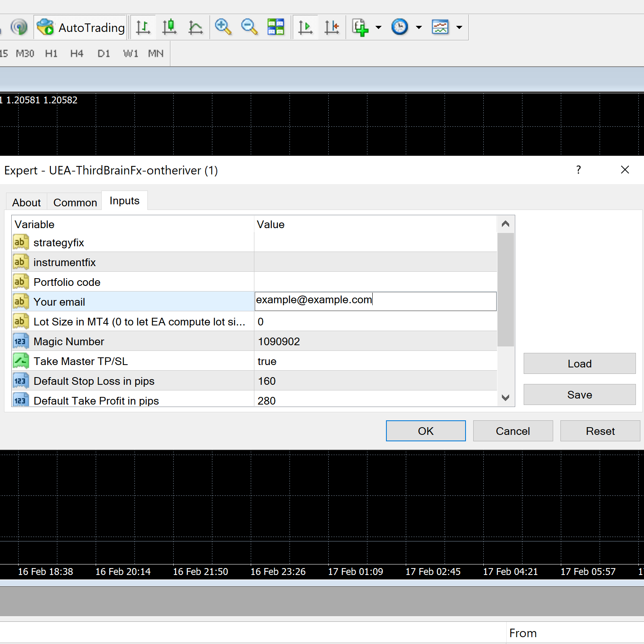Switch to W1 timeframe
The width and height of the screenshot is (644, 644).
click(x=131, y=54)
